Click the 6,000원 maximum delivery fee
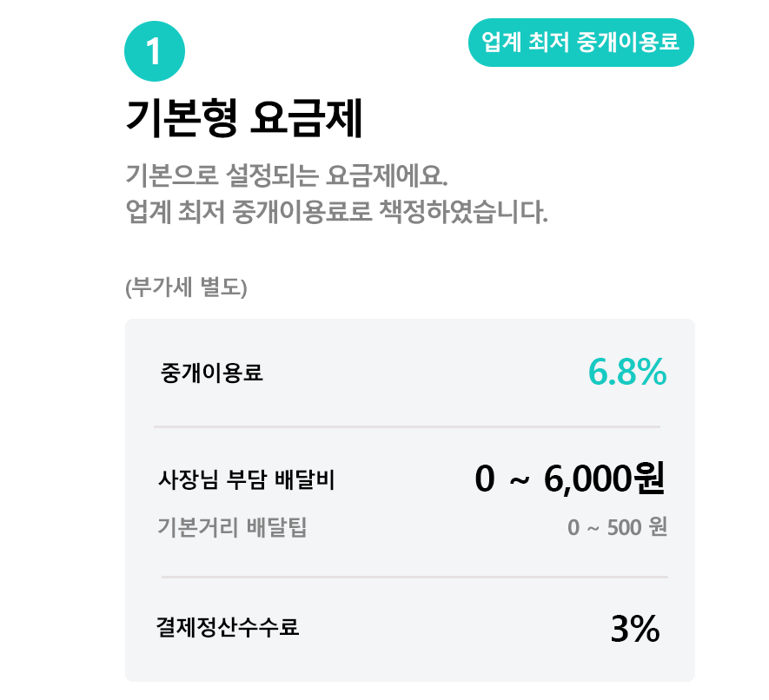 tap(605, 479)
